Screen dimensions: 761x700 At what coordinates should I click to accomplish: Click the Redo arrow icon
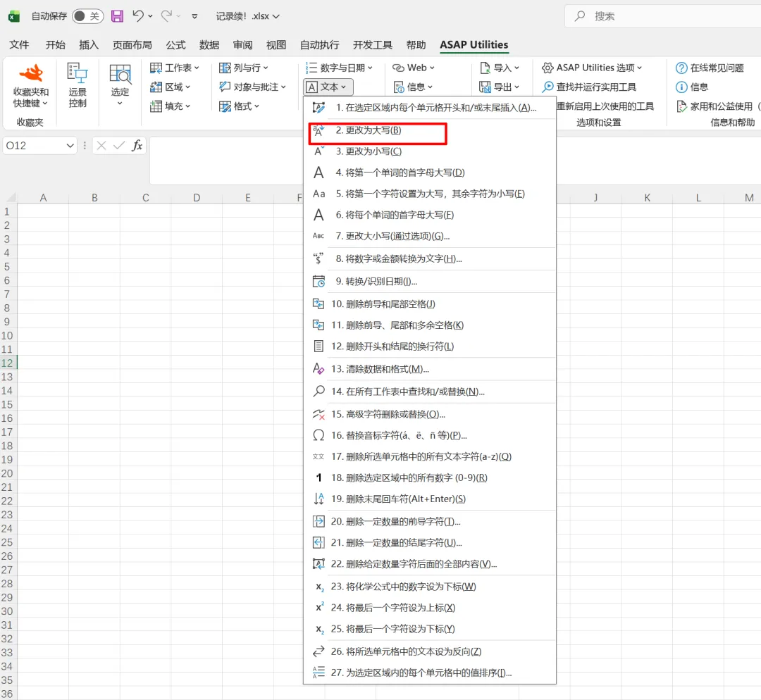[166, 16]
